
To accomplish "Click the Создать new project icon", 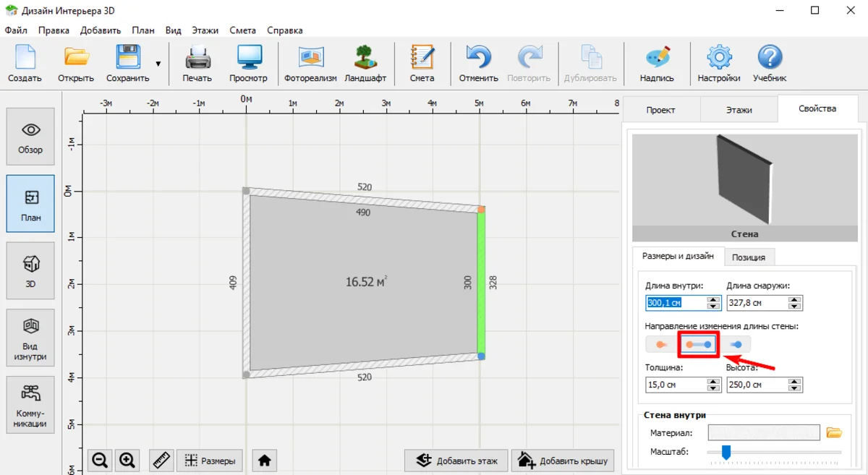I will tap(25, 64).
